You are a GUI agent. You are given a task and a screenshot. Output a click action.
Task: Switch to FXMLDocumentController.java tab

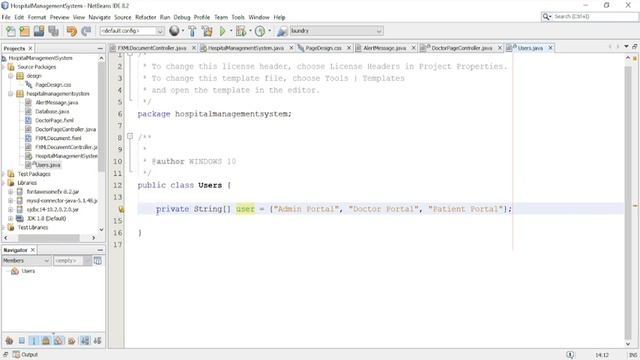coord(152,48)
